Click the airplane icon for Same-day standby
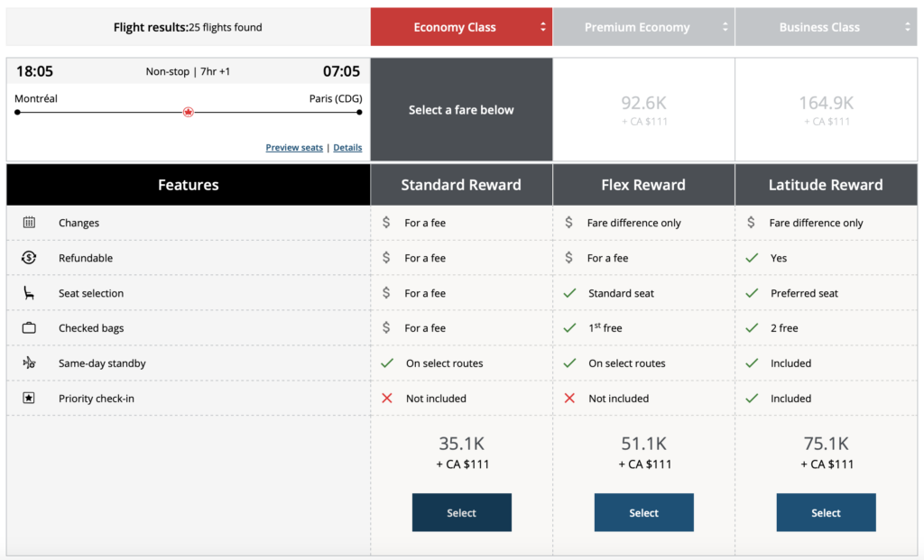 click(31, 363)
